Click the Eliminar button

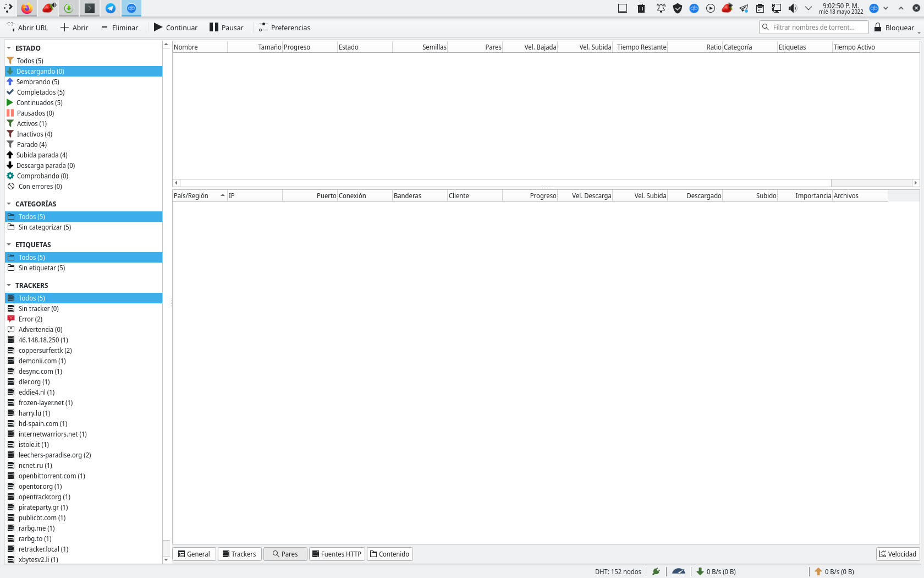click(120, 27)
